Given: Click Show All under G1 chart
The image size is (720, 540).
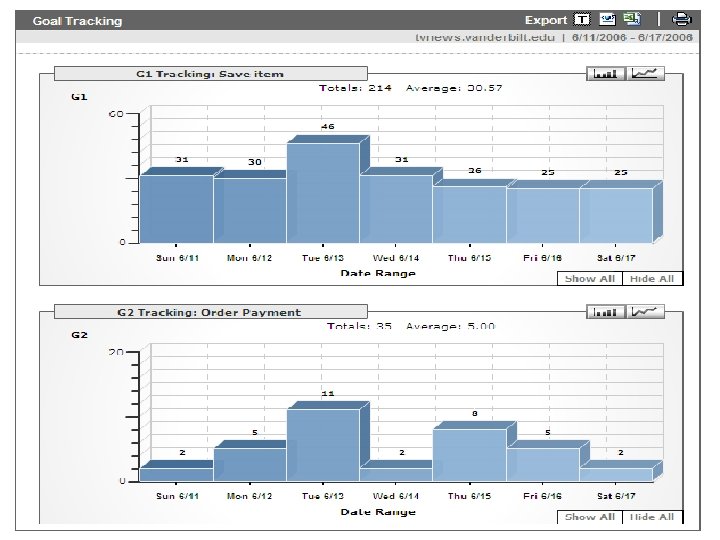Looking at the screenshot, I should [590, 278].
